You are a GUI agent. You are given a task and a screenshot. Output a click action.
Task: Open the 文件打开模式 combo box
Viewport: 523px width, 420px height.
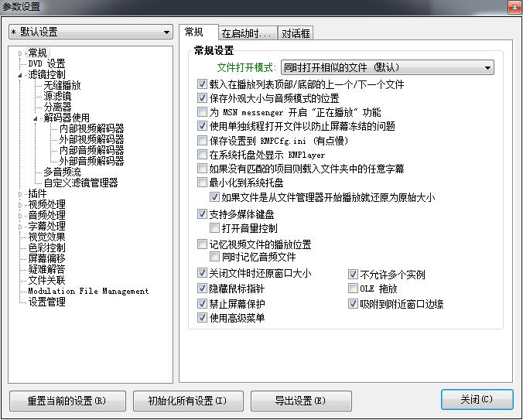pos(388,67)
